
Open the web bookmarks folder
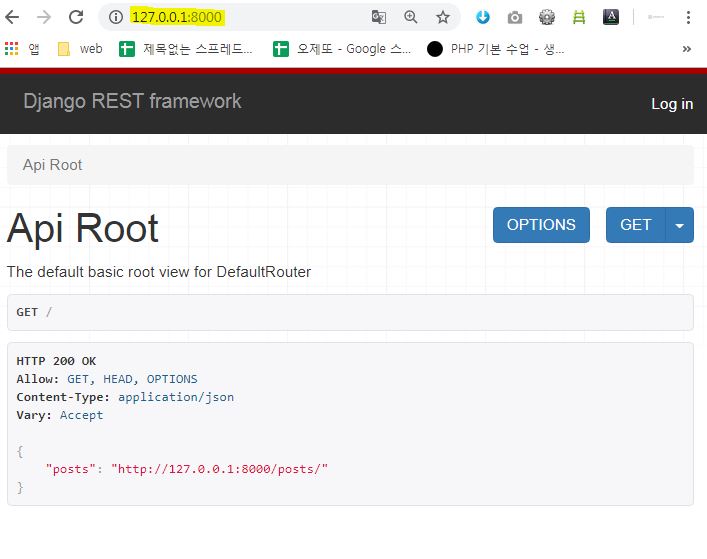click(80, 48)
